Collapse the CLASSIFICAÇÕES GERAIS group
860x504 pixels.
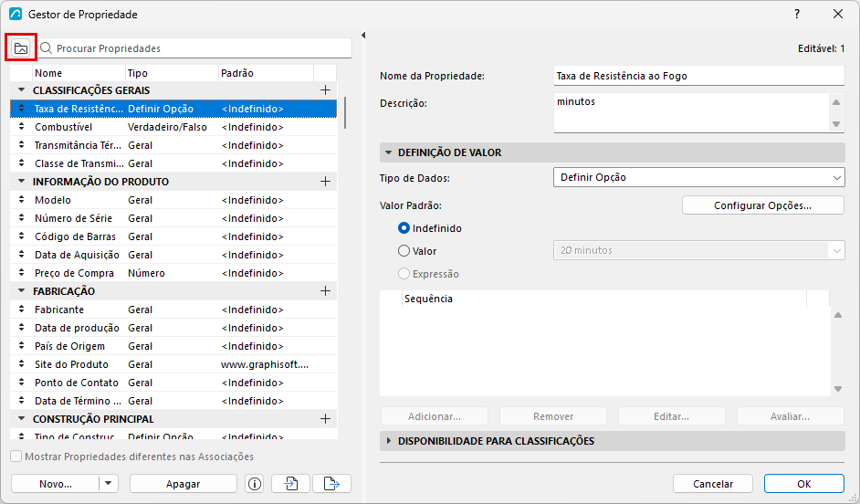pos(21,90)
